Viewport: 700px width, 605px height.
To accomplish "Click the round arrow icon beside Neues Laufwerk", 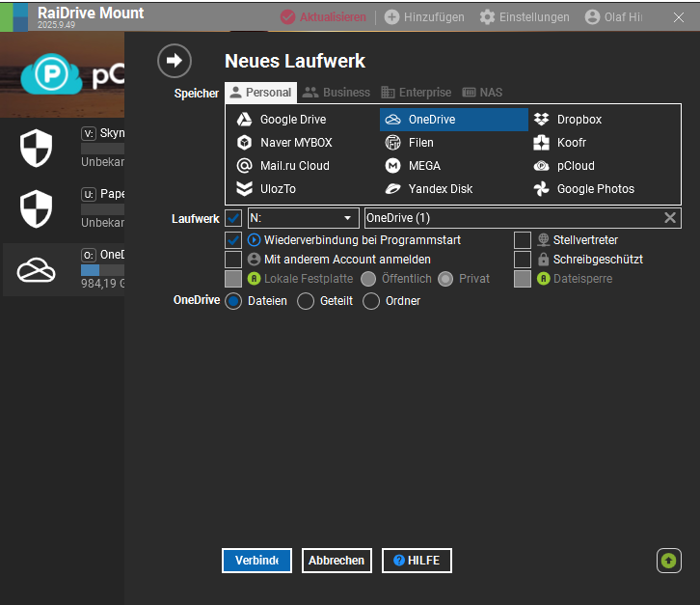I will [175, 61].
